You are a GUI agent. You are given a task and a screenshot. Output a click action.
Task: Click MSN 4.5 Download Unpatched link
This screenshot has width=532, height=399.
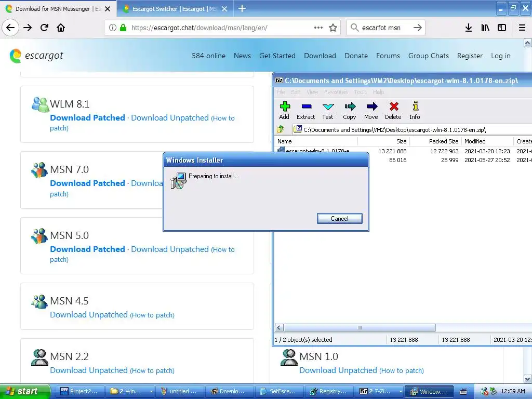(89, 314)
